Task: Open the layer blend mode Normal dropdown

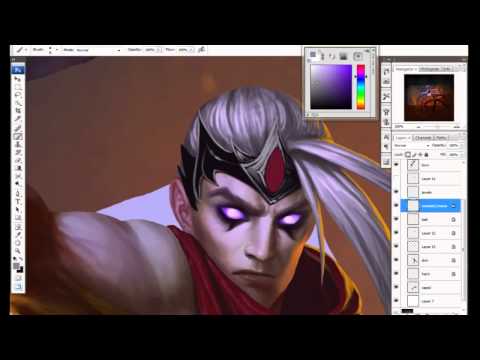Action: coord(412,146)
